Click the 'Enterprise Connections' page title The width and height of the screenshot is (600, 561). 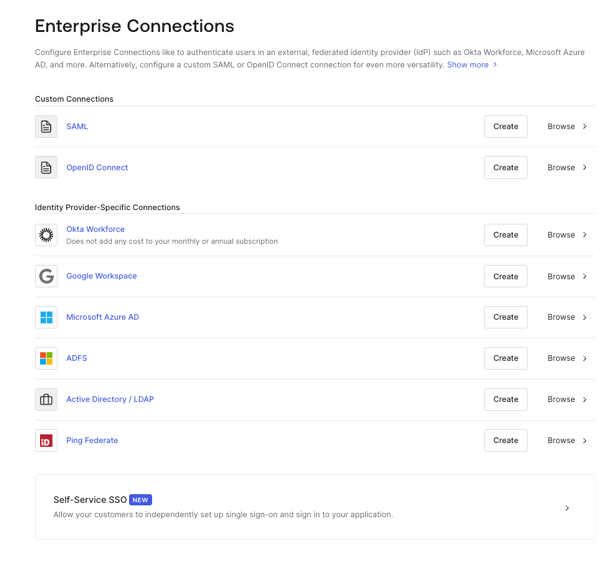click(x=134, y=26)
